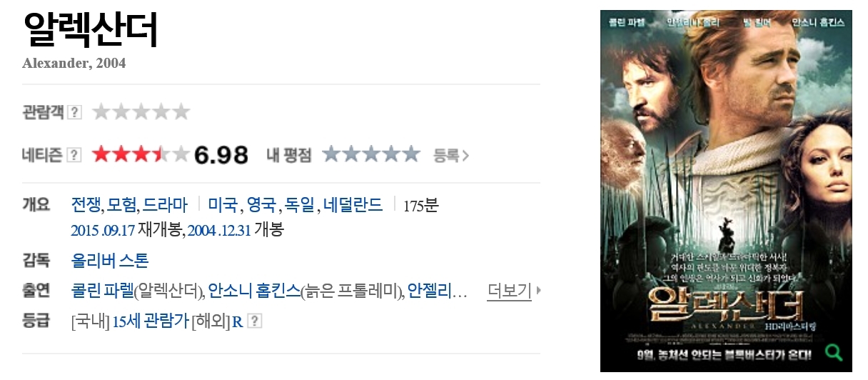This screenshot has width=868, height=380.
Task: Click the arrow next to 더보기
Action: click(x=538, y=291)
